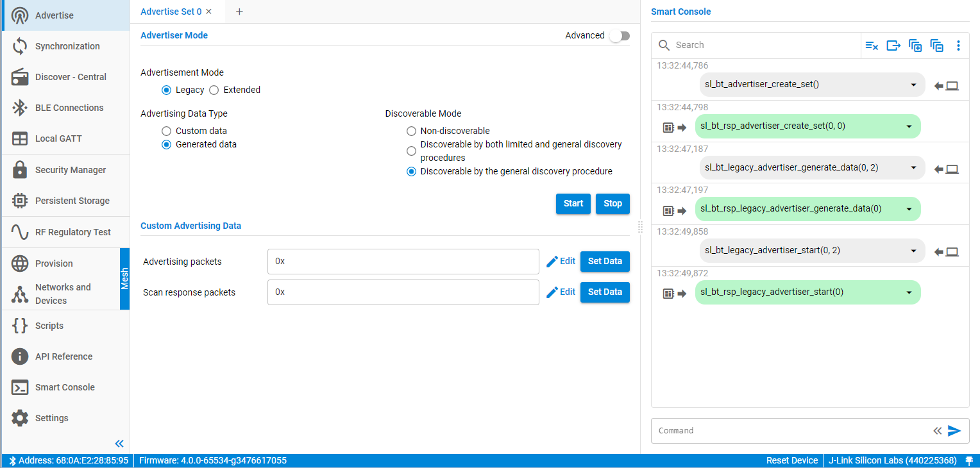Click the command history double-chevron icon
This screenshot has height=468, width=980.
click(x=937, y=431)
